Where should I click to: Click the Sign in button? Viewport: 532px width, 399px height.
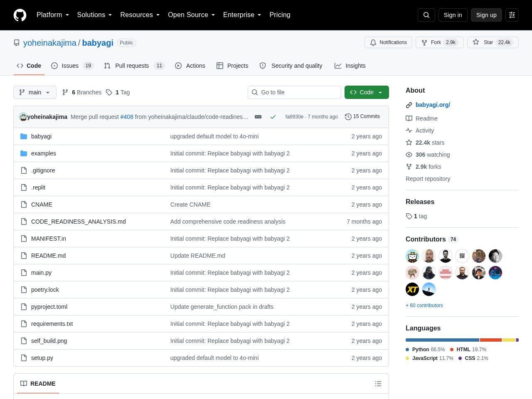(453, 15)
